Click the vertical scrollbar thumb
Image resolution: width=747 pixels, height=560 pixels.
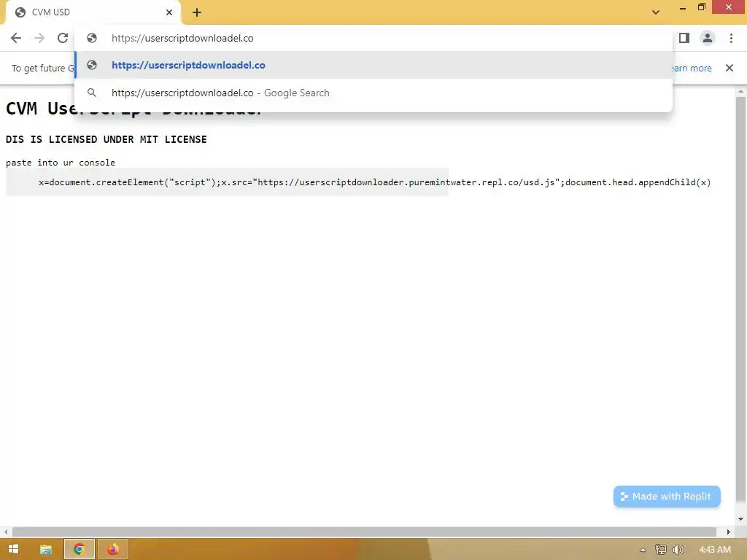coord(740,299)
